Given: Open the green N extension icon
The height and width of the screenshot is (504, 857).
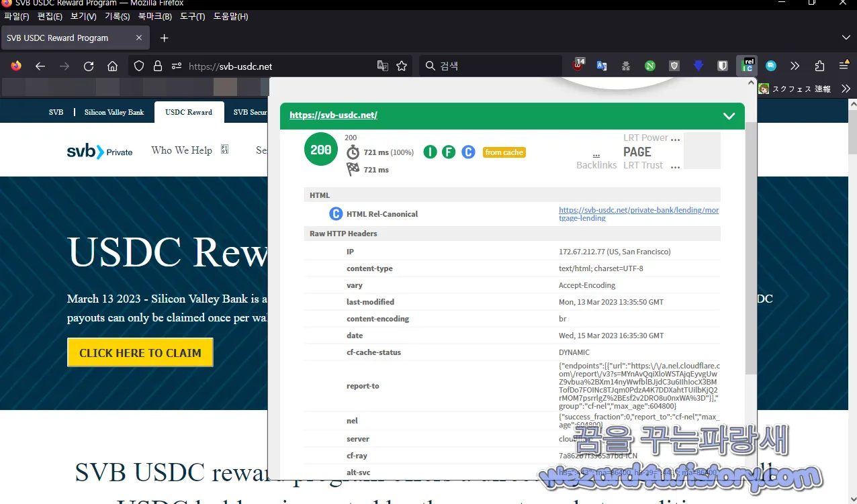Looking at the screenshot, I should click(650, 66).
